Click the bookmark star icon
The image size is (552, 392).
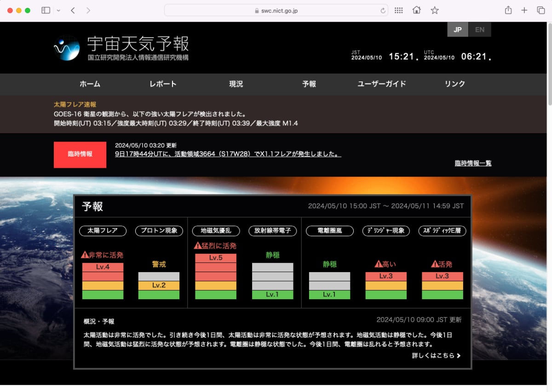coord(434,10)
